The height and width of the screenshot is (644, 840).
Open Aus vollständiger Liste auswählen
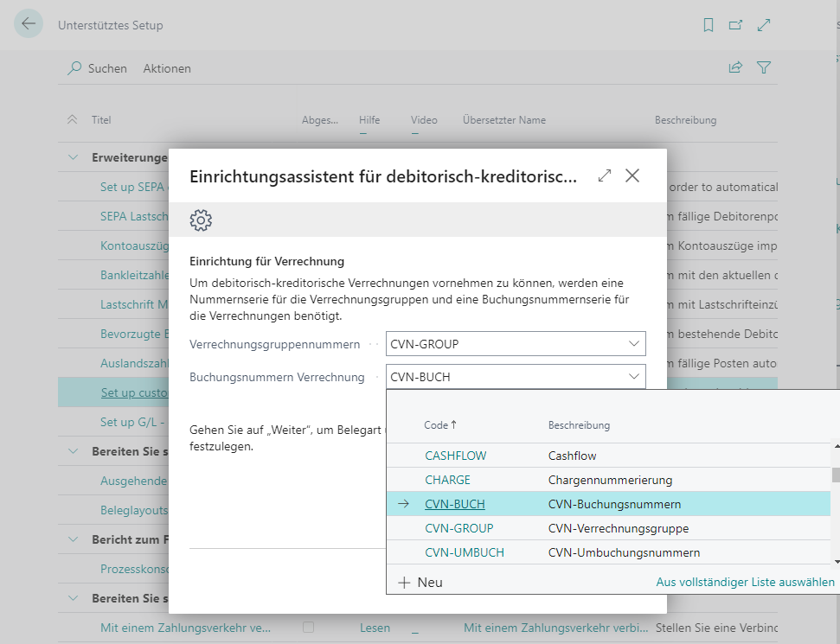pos(745,582)
